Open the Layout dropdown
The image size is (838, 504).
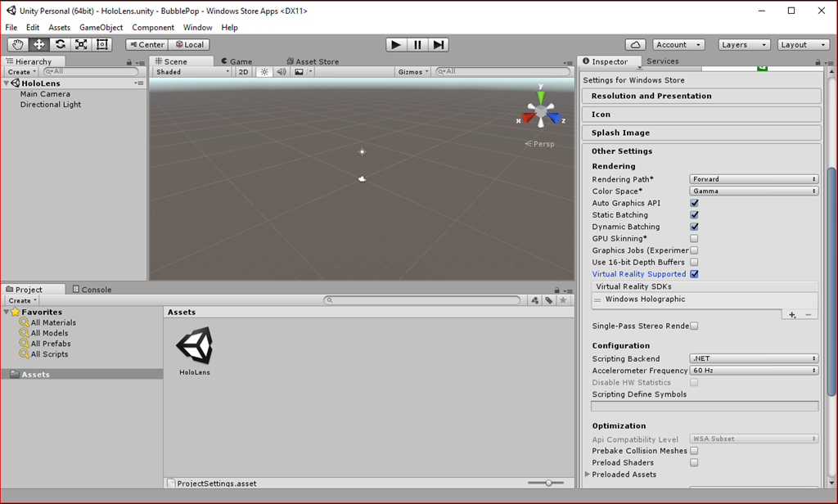point(804,45)
